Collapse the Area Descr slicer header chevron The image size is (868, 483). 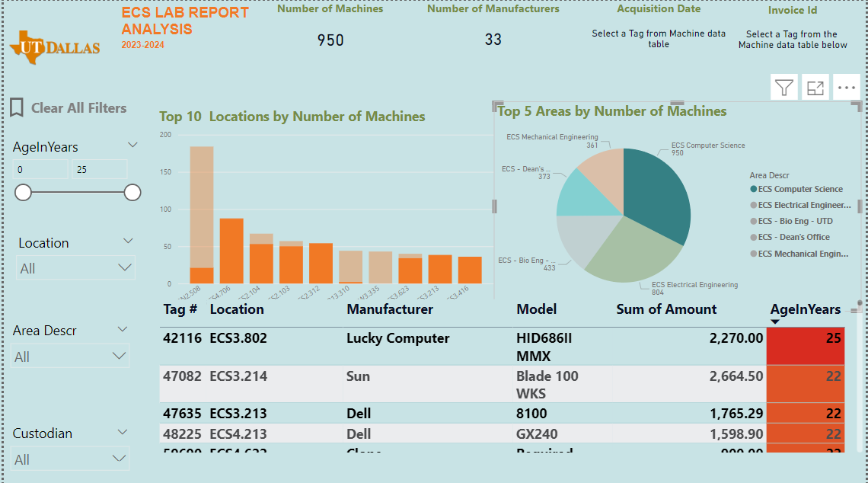(123, 329)
